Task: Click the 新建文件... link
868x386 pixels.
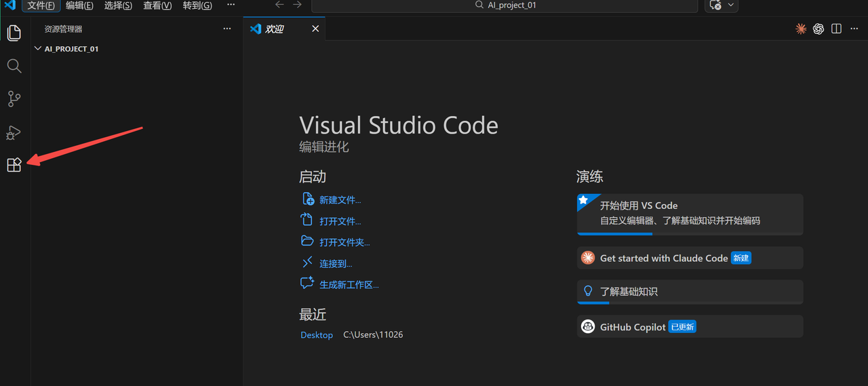Action: click(x=340, y=200)
